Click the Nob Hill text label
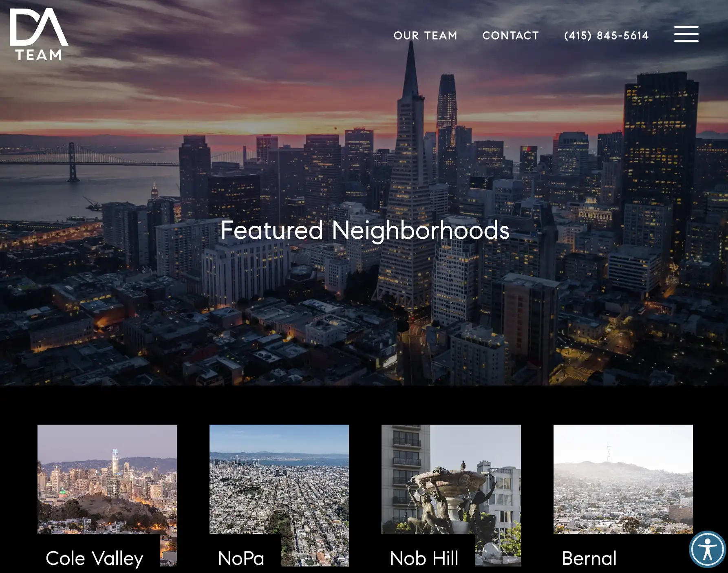Image resolution: width=728 pixels, height=573 pixels. pyautogui.click(x=424, y=558)
